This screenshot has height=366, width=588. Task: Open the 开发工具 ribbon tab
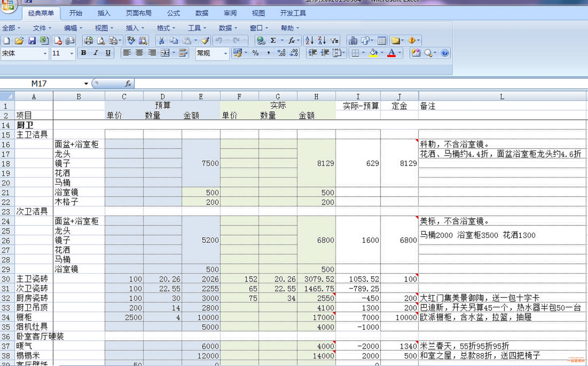point(293,13)
